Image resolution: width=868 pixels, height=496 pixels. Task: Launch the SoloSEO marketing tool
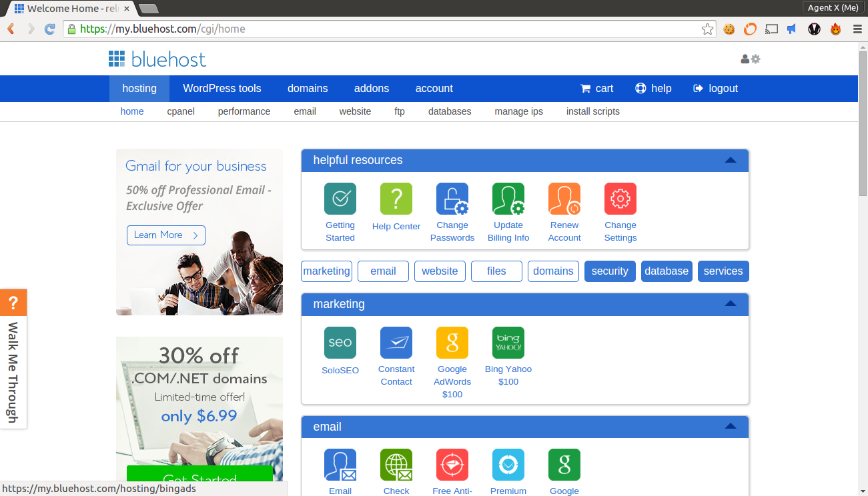[340, 343]
